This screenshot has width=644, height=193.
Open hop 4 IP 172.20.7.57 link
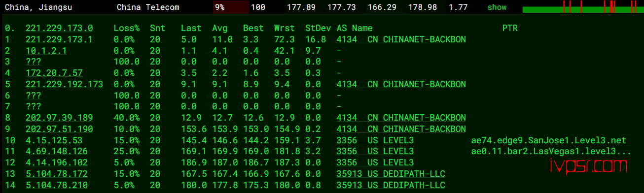pos(54,73)
